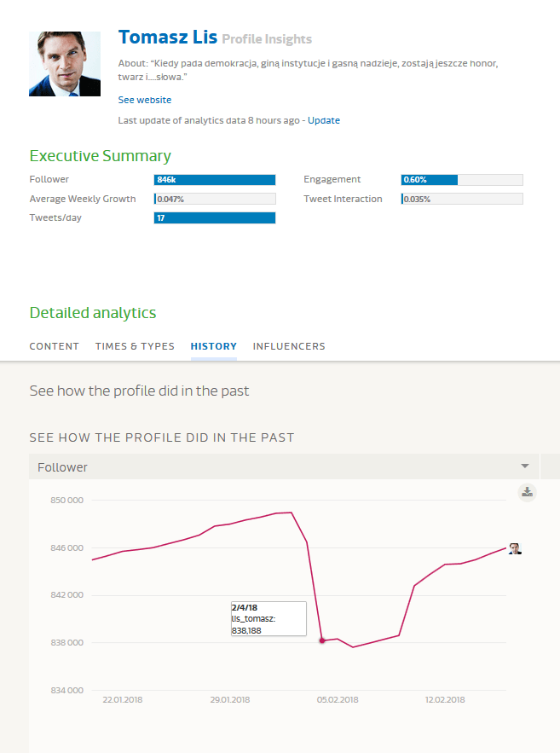Open the Follower metric dropdown

281,466
